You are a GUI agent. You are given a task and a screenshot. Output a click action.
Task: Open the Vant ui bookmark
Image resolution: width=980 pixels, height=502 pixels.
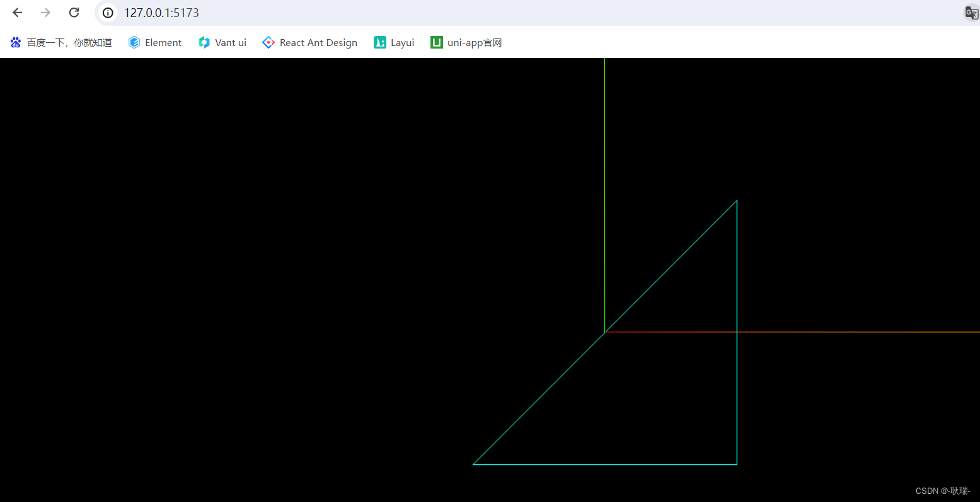222,42
